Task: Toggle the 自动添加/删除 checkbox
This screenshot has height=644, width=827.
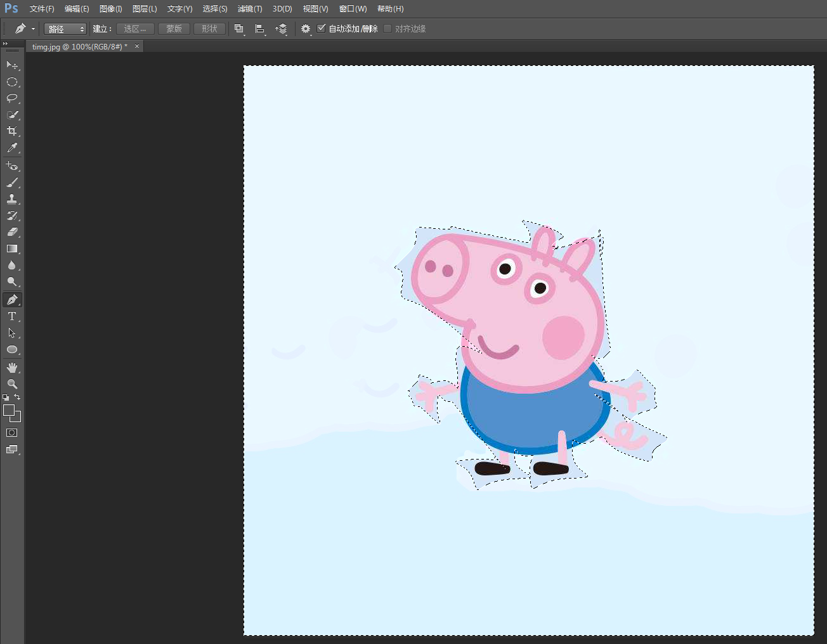Action: (x=322, y=29)
